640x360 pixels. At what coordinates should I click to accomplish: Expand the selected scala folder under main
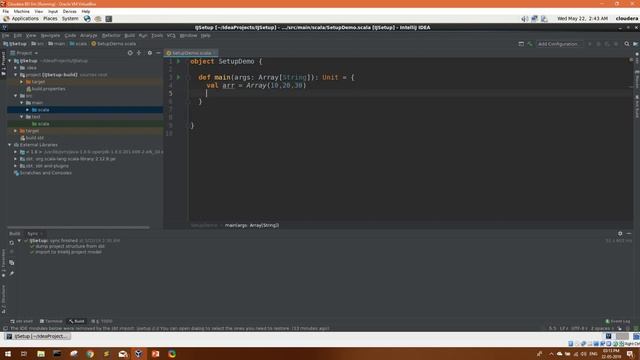tap(28, 110)
